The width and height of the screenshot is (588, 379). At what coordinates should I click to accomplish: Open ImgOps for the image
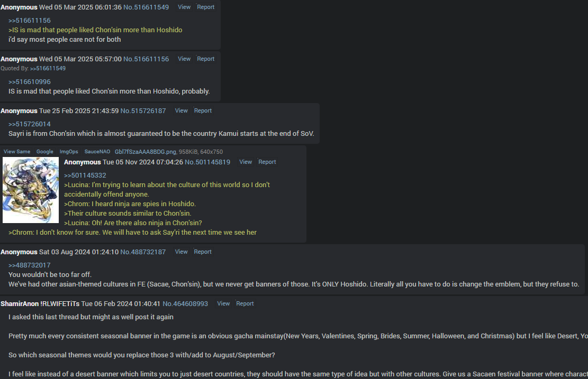tap(69, 152)
